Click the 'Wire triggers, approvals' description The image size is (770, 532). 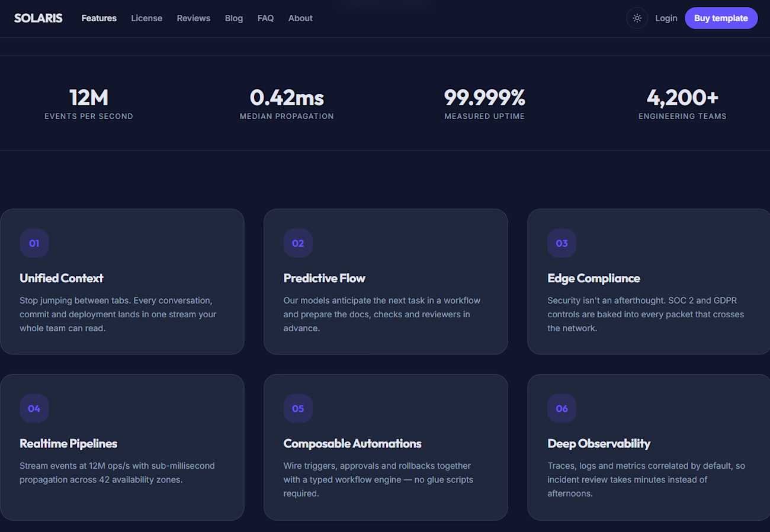tap(378, 479)
